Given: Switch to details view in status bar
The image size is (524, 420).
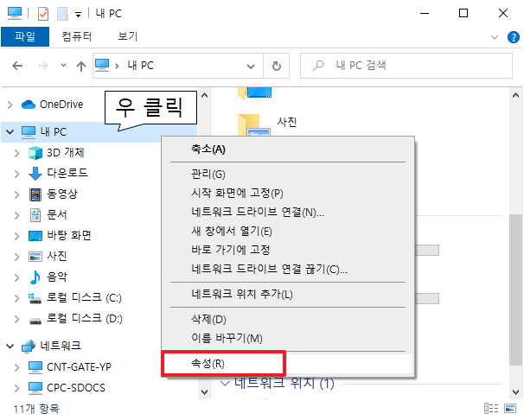Looking at the screenshot, I should point(491,408).
